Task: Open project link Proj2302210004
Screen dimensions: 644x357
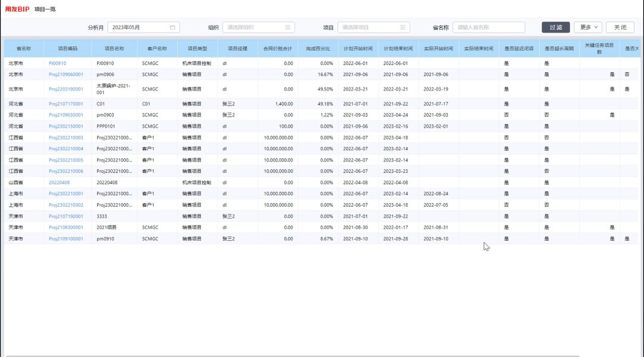Action: [x=66, y=148]
